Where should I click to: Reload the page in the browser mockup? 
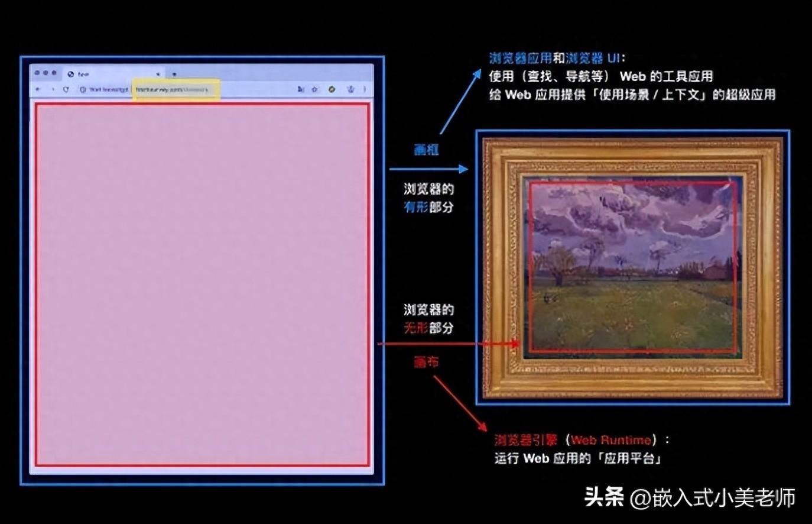point(66,89)
